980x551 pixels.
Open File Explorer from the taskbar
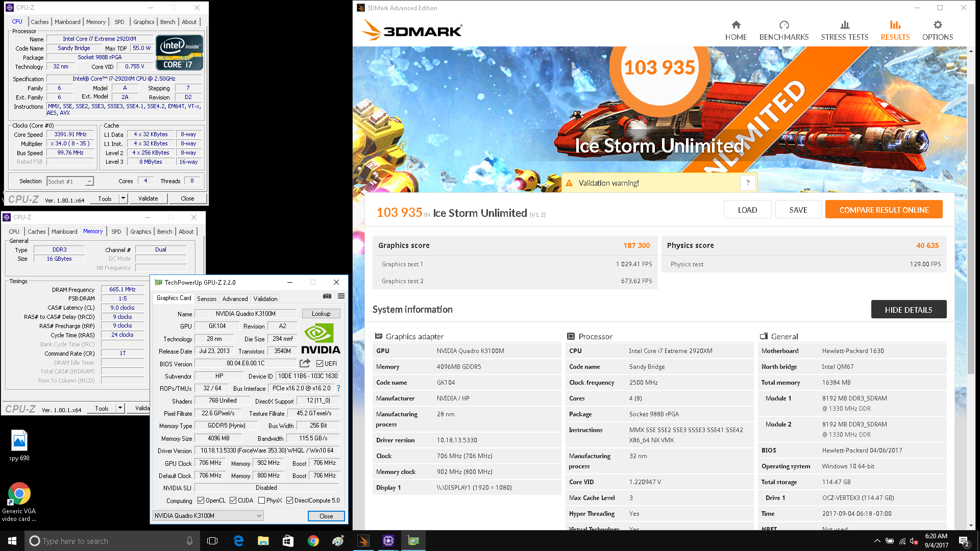[x=263, y=541]
